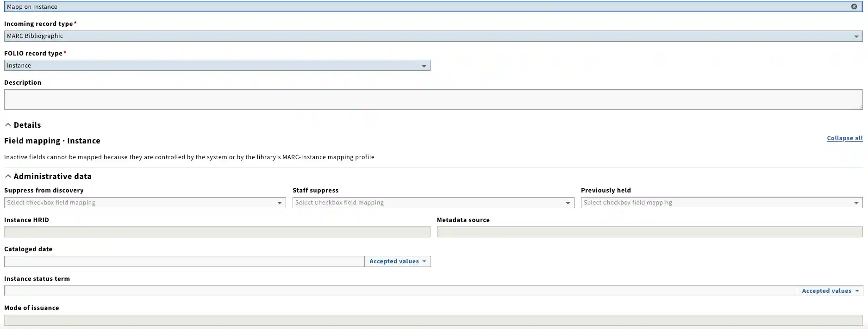
Task: Collapse the Details accordion
Action: tap(23, 125)
